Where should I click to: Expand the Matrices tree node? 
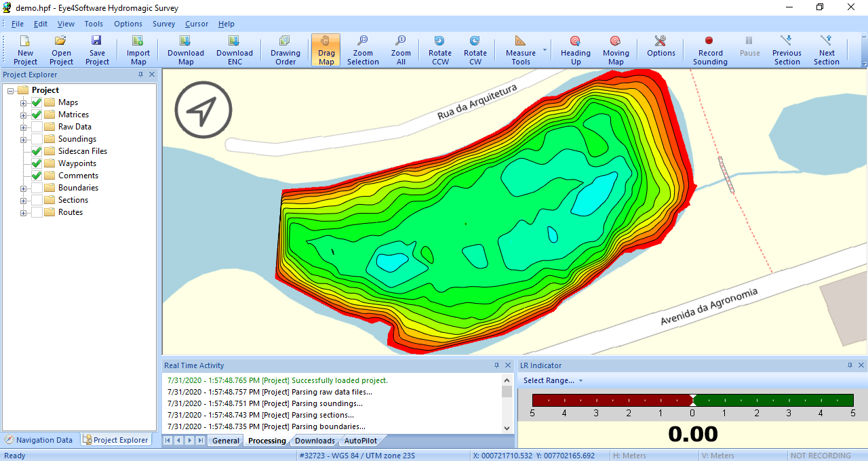coord(23,115)
